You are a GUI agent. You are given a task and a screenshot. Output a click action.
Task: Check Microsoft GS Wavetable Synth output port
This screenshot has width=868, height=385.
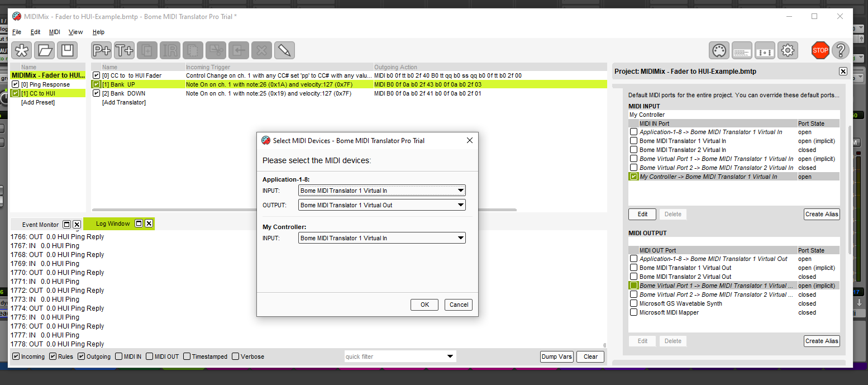pos(633,303)
